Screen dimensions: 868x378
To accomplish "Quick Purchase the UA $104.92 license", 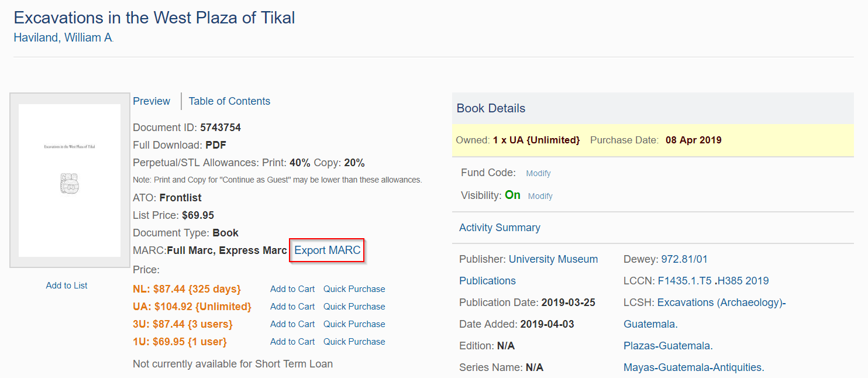I will [x=354, y=307].
